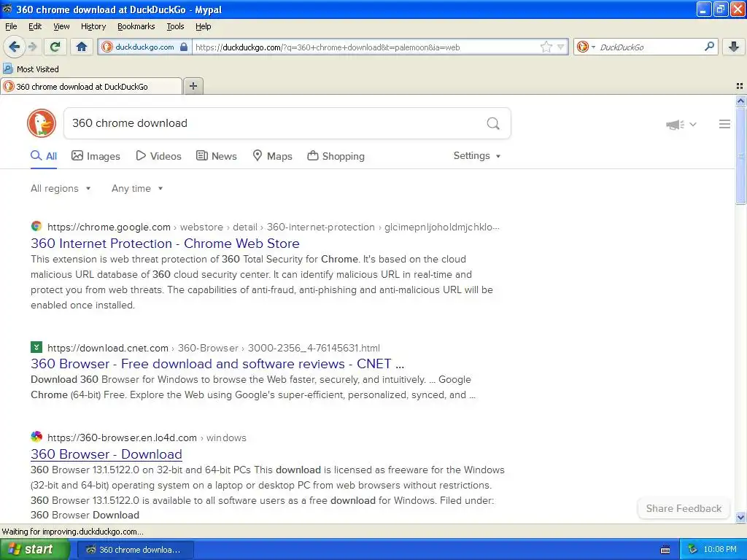
Task: Click the magnifier in the browser search box
Action: point(709,47)
